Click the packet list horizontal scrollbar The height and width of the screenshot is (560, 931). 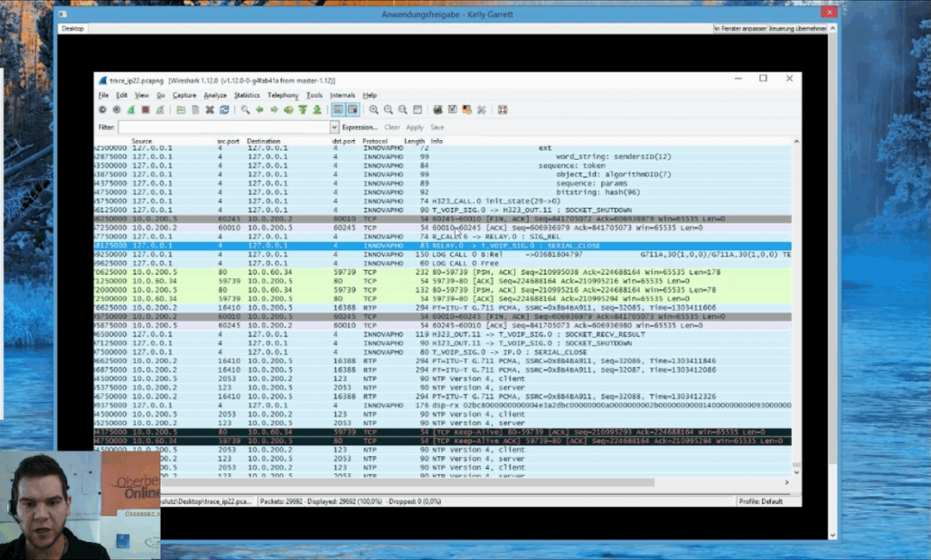tap(434, 482)
